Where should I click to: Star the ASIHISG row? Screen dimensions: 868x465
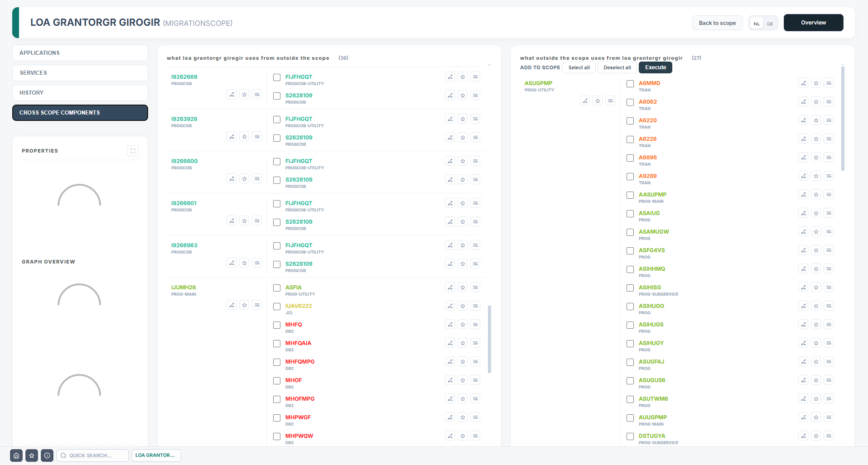[x=816, y=288]
